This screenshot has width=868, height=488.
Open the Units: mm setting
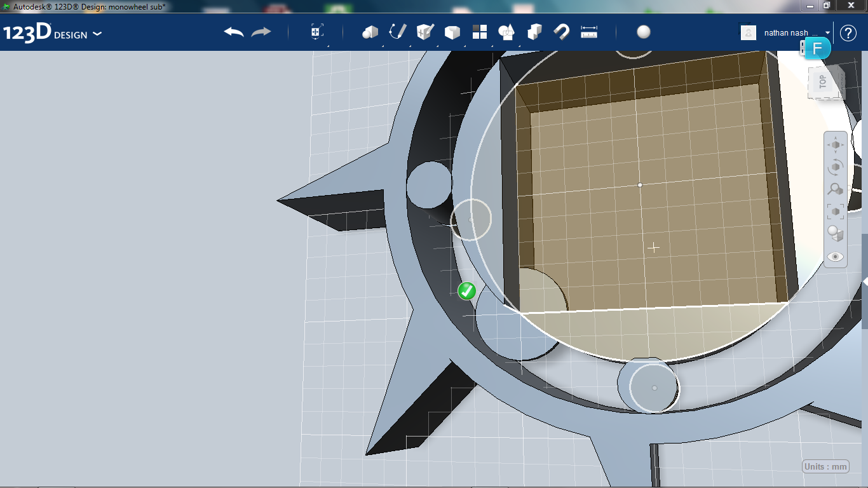tap(826, 466)
